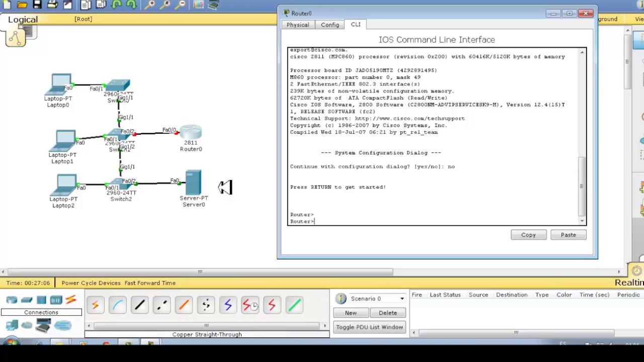Select Laptop0 on the workspace

[59, 84]
